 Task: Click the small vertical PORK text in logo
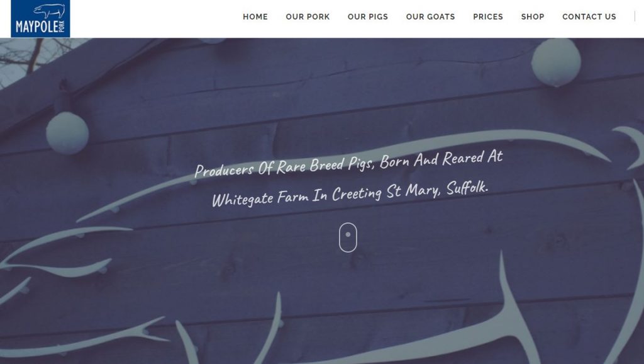(x=62, y=26)
